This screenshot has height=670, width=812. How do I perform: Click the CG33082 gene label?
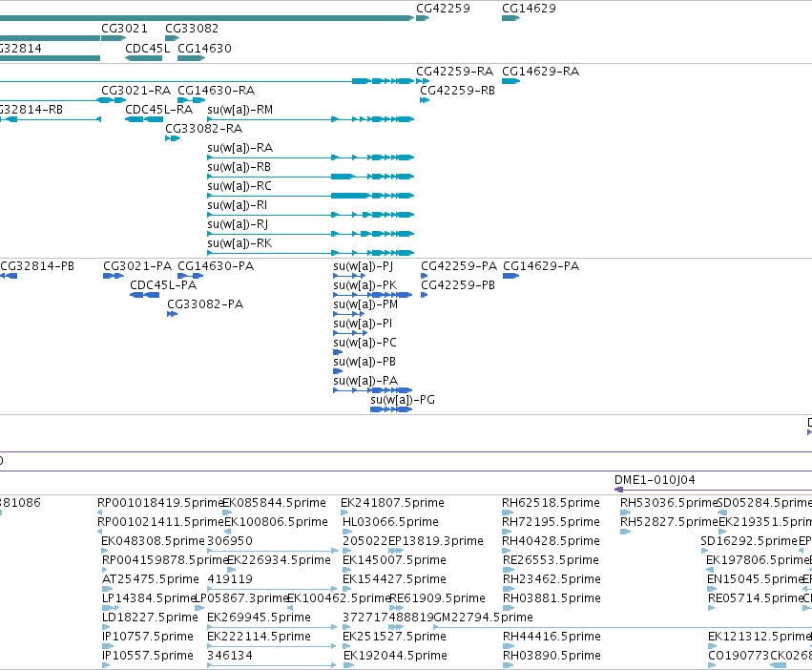tap(192, 29)
